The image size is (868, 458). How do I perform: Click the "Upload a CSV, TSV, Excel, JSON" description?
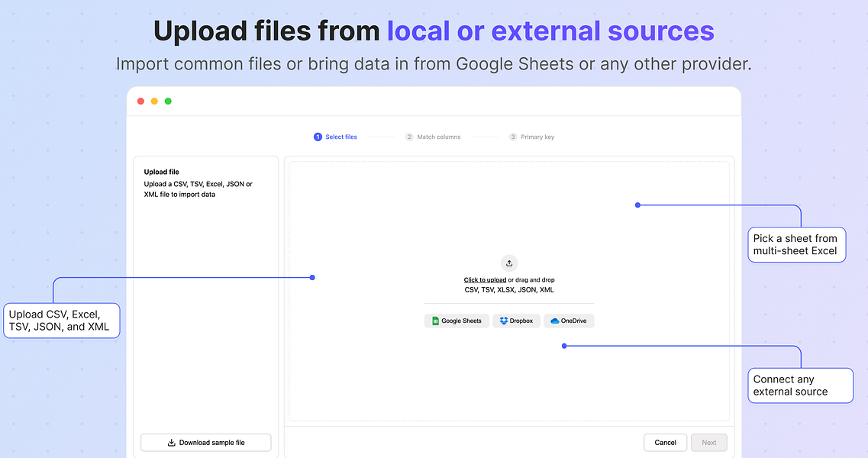[x=198, y=189]
